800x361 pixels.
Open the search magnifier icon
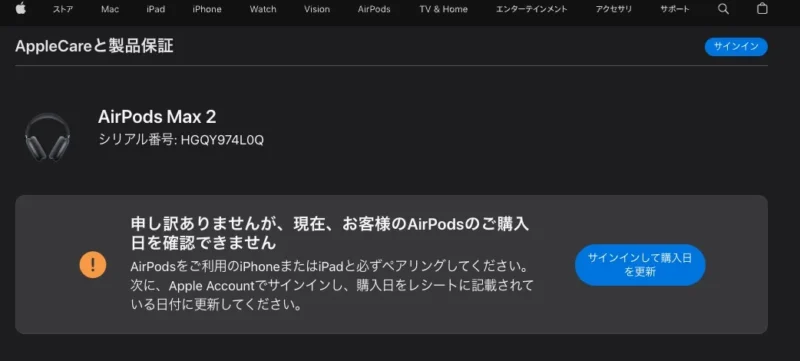click(x=723, y=9)
